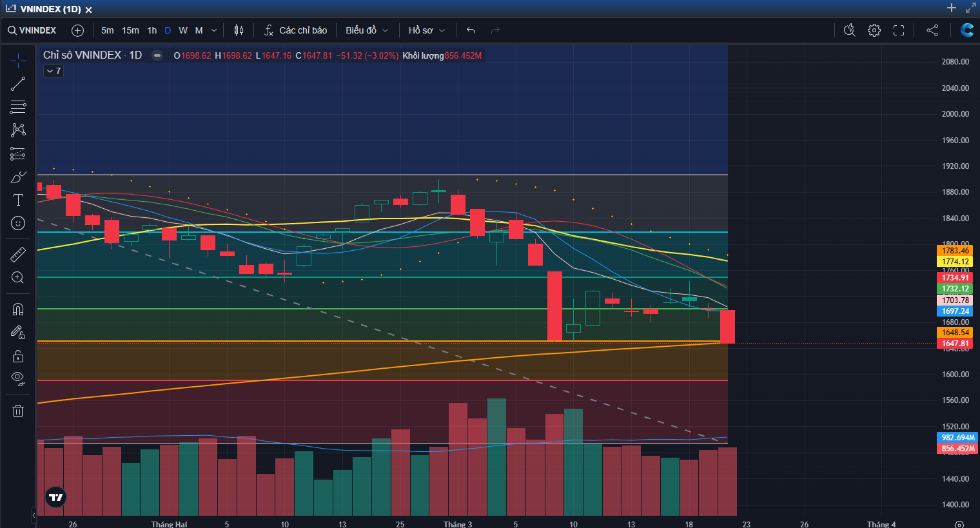Activate the zoom in tool
The height and width of the screenshot is (528, 980).
tap(18, 278)
